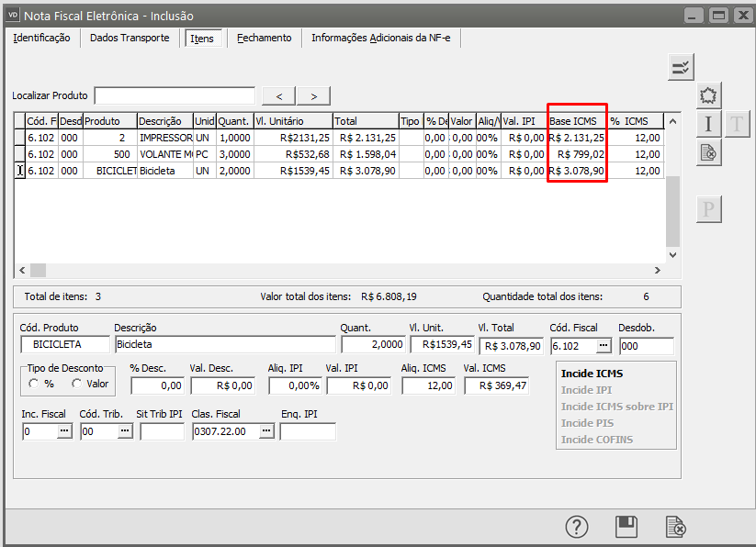Click the "I" button beside the grid

point(708,124)
